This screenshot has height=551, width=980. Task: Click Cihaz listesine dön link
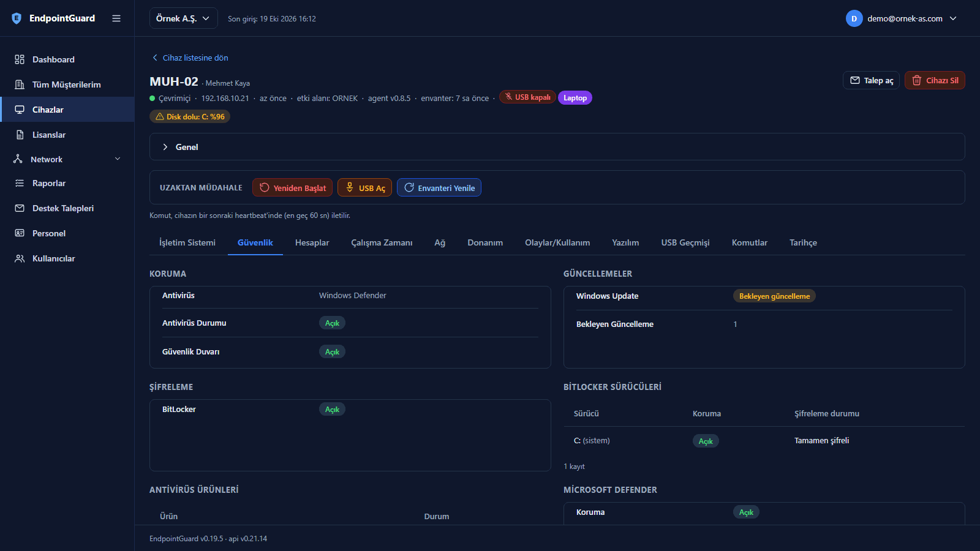(x=190, y=58)
